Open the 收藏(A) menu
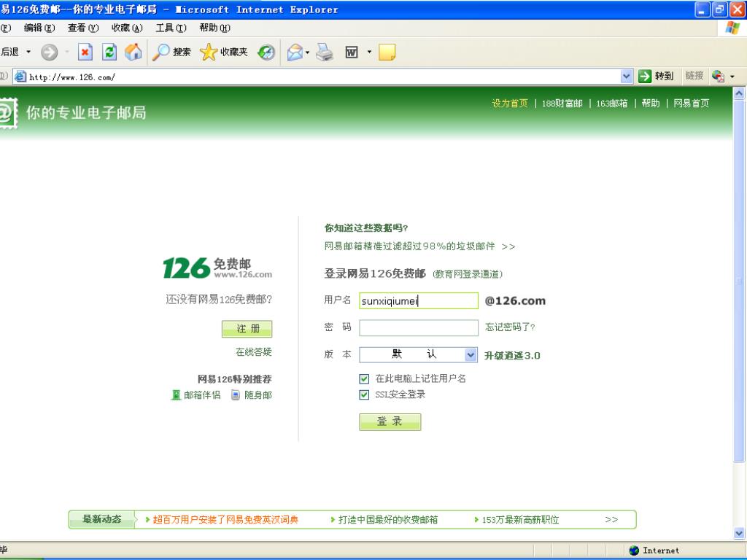The height and width of the screenshot is (560, 747). (127, 28)
